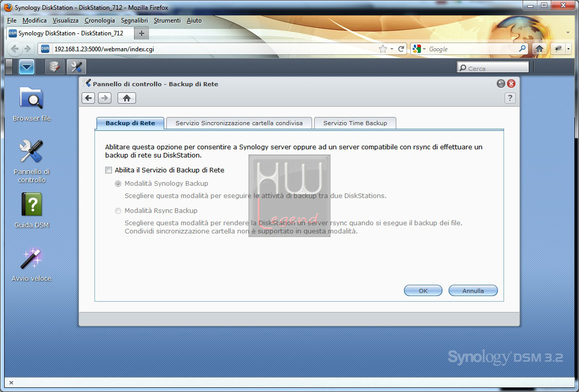This screenshot has height=392, width=579.
Task: Close the Pannello di controllo window
Action: click(511, 84)
